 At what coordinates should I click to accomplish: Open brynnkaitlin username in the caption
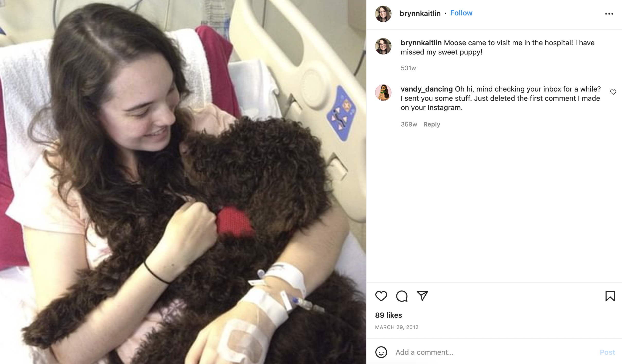click(x=421, y=43)
